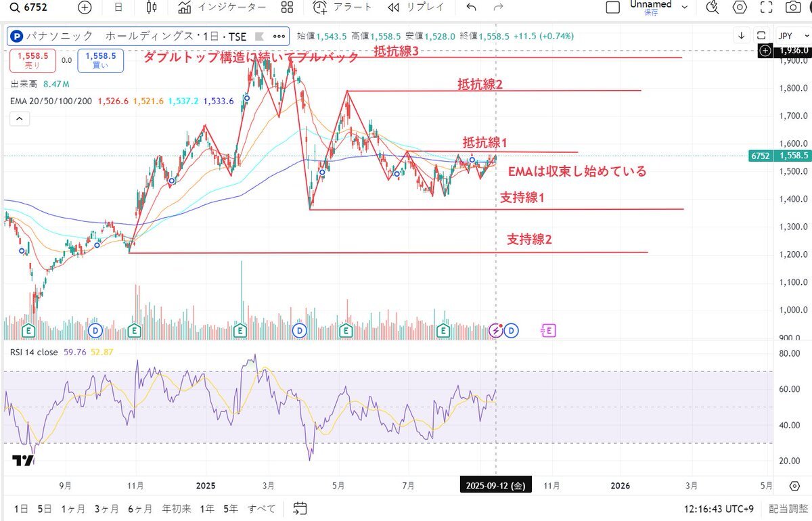812x521 pixels.
Task: Open the go-to-date calendar icon
Action: point(300,507)
